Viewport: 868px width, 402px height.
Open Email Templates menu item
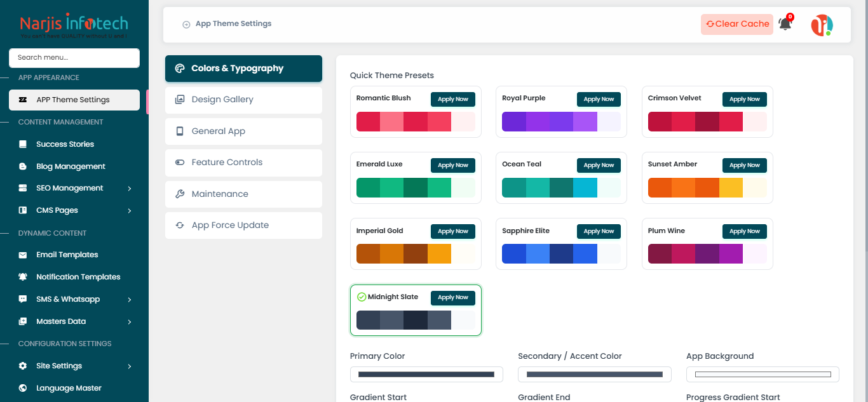click(x=74, y=255)
